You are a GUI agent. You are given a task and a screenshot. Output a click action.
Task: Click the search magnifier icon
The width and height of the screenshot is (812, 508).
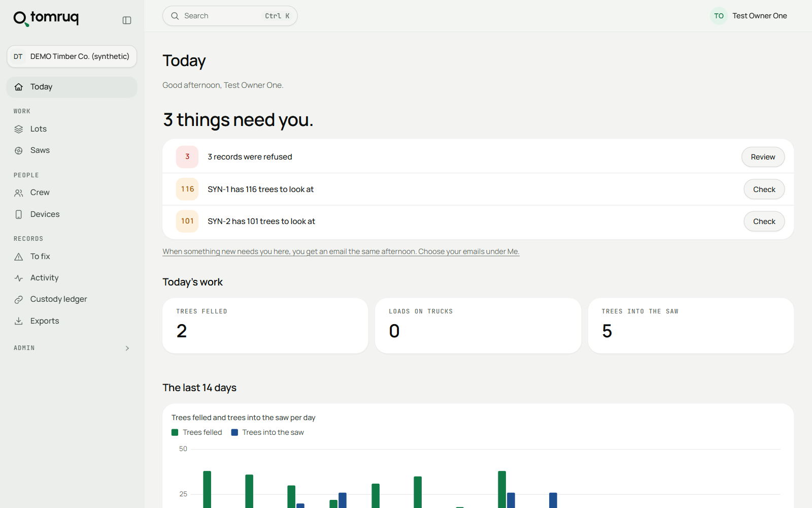[175, 16]
